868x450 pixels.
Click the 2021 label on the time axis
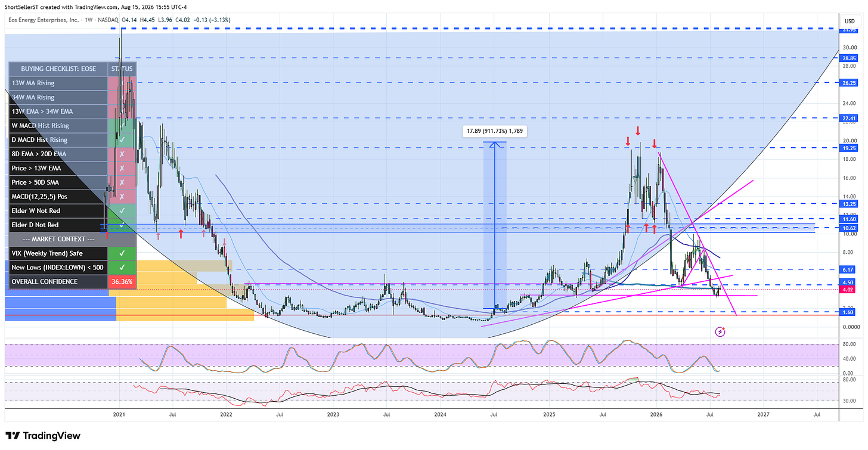click(119, 414)
